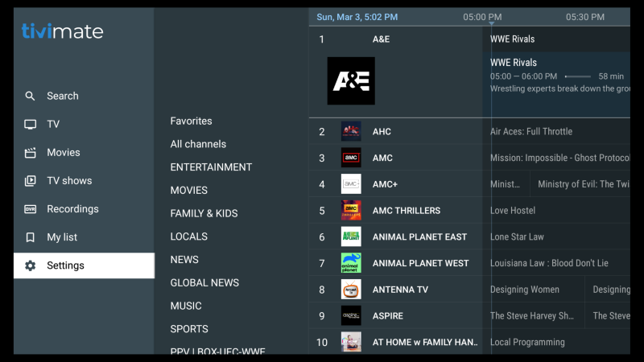Click the tivimate logo
This screenshot has width=644, height=362.
63,31
